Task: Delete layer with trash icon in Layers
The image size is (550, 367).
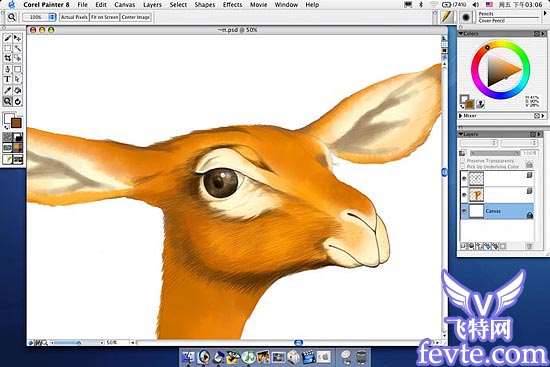Action: (x=529, y=246)
